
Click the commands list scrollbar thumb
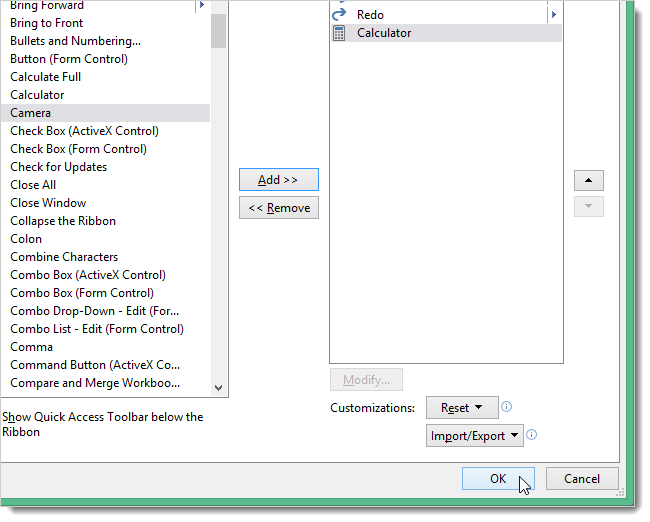[218, 31]
